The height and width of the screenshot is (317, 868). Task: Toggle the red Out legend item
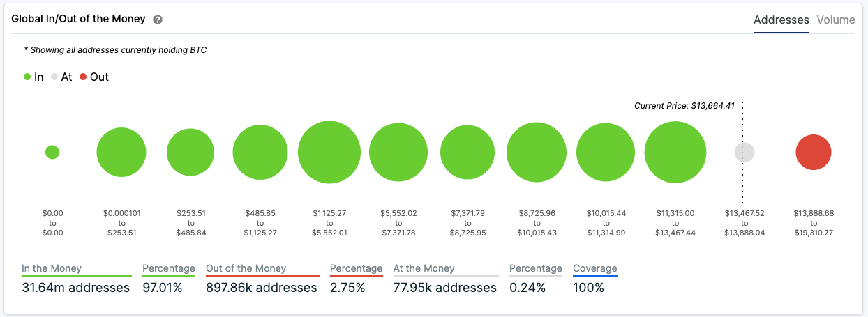[x=93, y=77]
